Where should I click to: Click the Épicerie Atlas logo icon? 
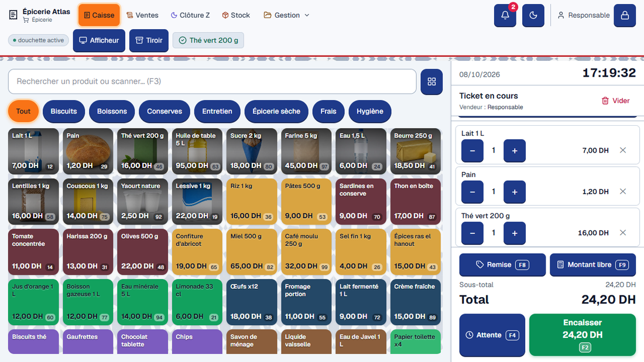(13, 15)
